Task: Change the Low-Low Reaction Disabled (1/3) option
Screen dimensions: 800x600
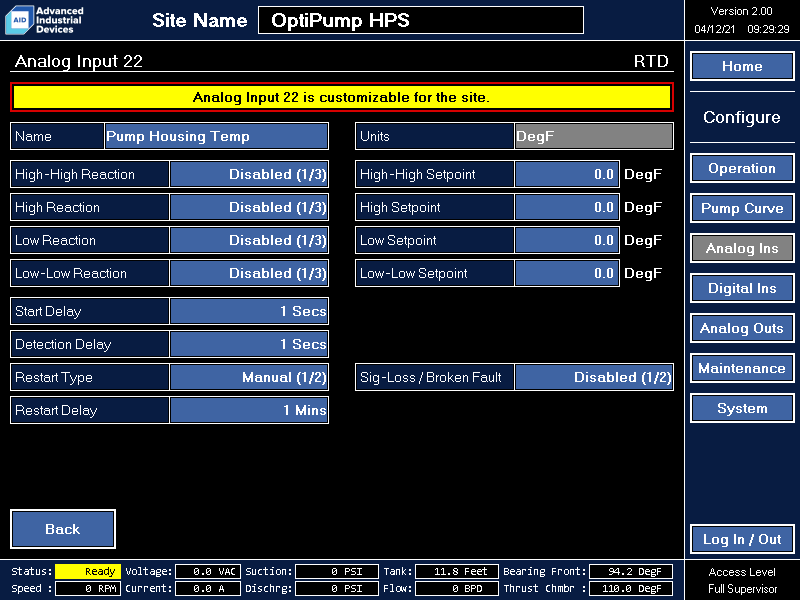Action: [249, 273]
